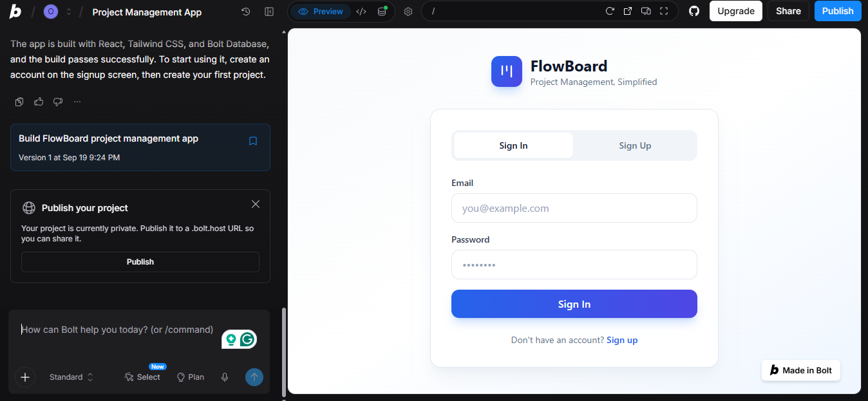Open the Standard model dropdown
This screenshot has width=868, height=401.
[71, 377]
